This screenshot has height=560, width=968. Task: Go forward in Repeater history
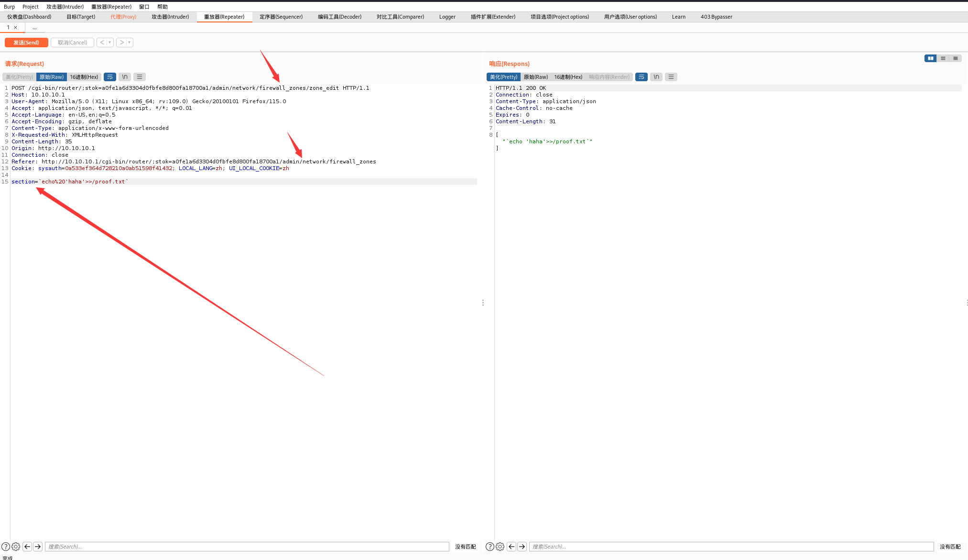(x=122, y=43)
